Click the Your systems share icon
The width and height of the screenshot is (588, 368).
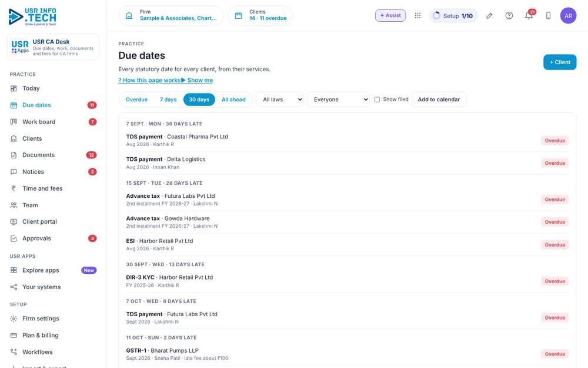click(x=14, y=287)
